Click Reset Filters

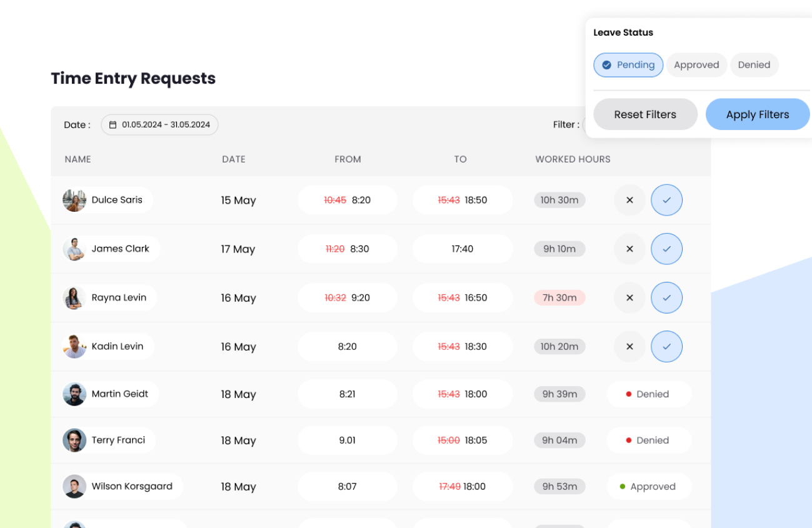point(645,114)
